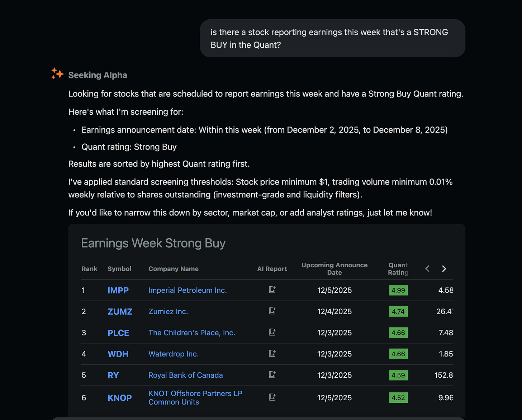Image resolution: width=522 pixels, height=420 pixels.
Task: Show previous table columns with left chevron
Action: [427, 269]
